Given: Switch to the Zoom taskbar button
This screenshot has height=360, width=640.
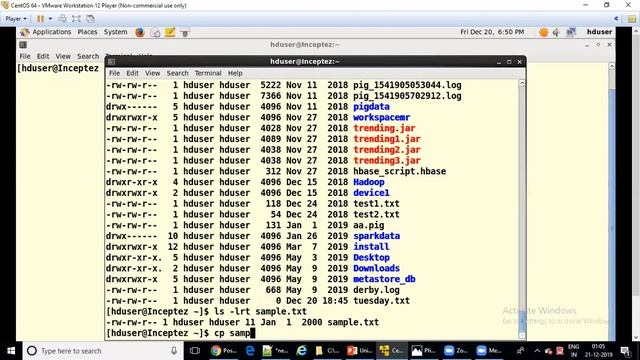Looking at the screenshot, I should click(456, 351).
